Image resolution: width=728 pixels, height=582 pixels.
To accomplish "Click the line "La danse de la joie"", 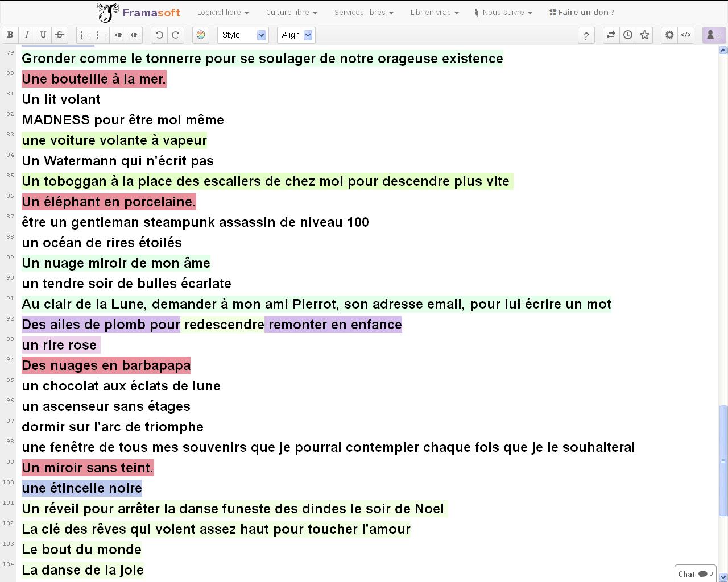I will (x=83, y=570).
